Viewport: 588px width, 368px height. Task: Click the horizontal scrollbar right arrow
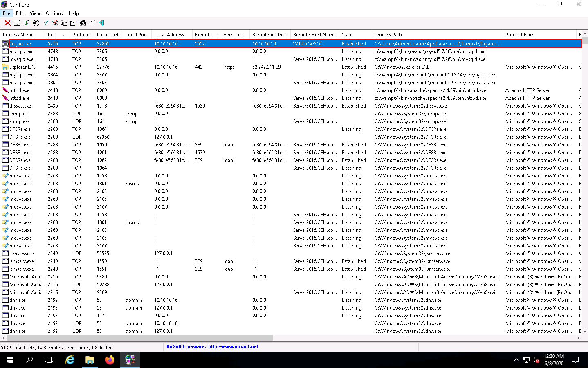pyautogui.click(x=578, y=338)
